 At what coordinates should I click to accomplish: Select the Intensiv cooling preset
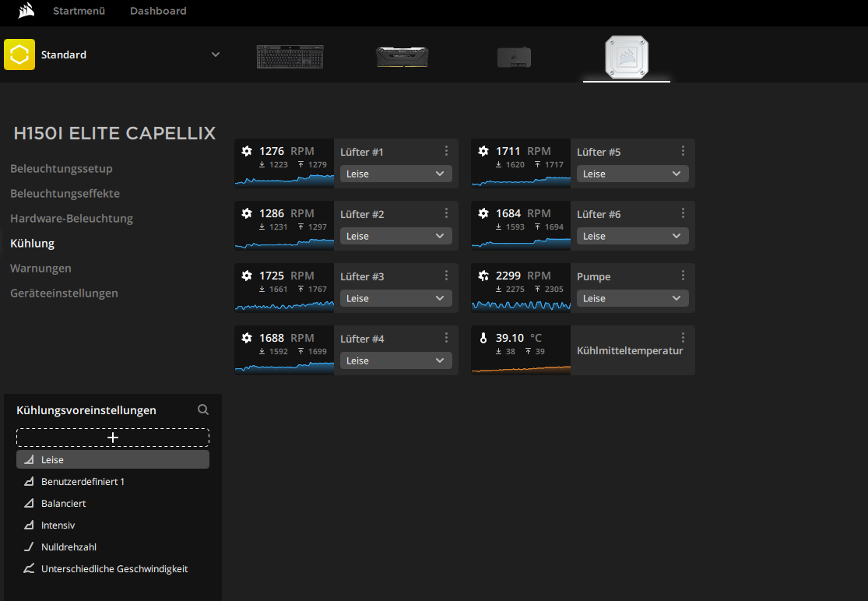coord(113,525)
